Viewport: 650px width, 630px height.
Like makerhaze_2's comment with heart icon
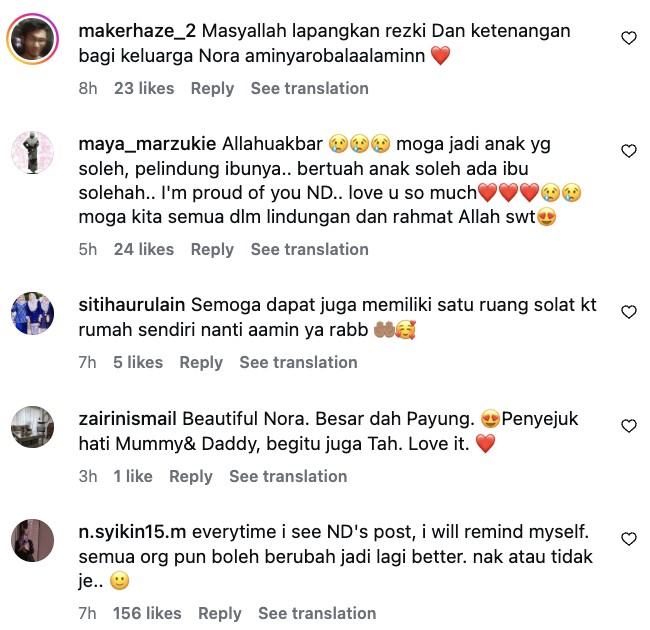point(629,38)
